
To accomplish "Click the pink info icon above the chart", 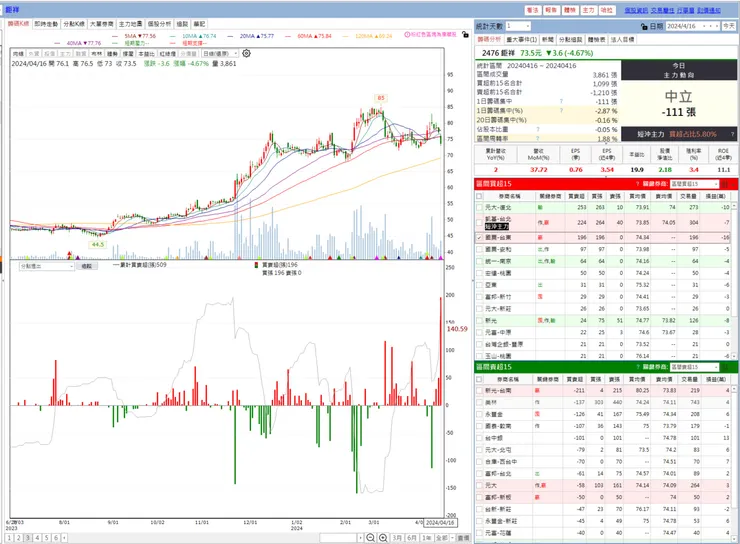I will [407, 34].
